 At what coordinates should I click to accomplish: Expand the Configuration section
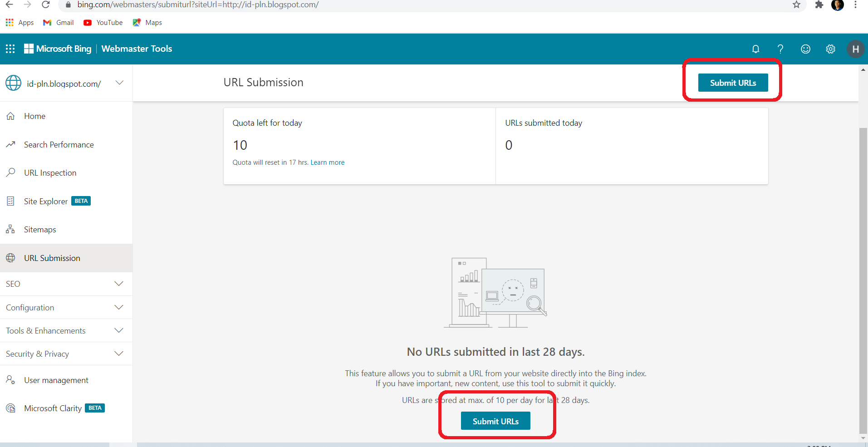[x=66, y=307]
